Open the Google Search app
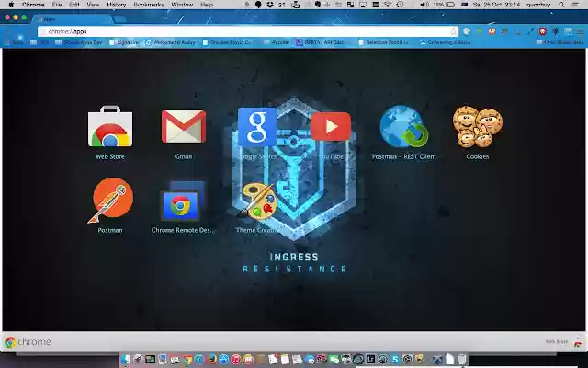Image resolution: width=588 pixels, height=368 pixels. (x=257, y=127)
